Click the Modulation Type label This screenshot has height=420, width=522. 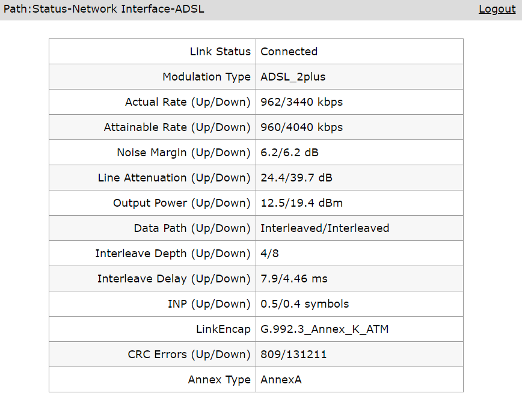(x=206, y=77)
